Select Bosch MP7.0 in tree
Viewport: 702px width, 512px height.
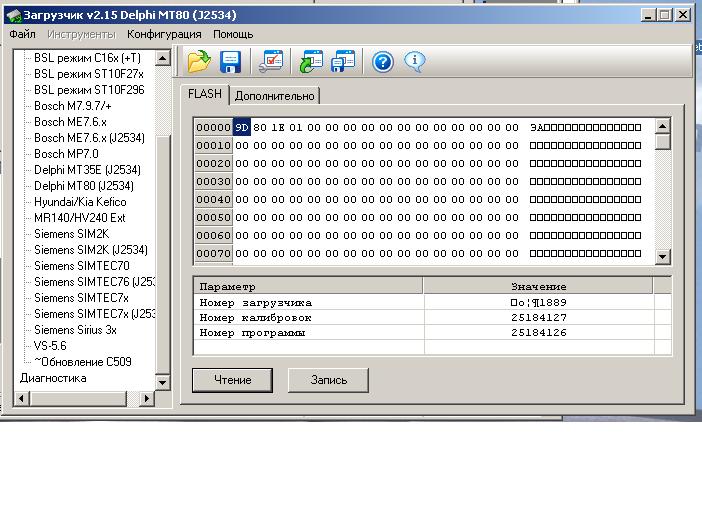point(66,154)
